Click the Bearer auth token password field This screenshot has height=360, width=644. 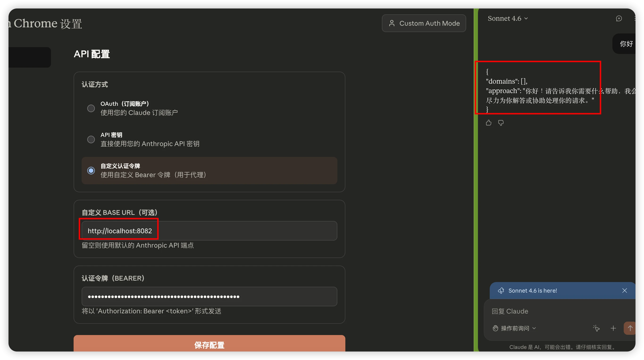(209, 296)
